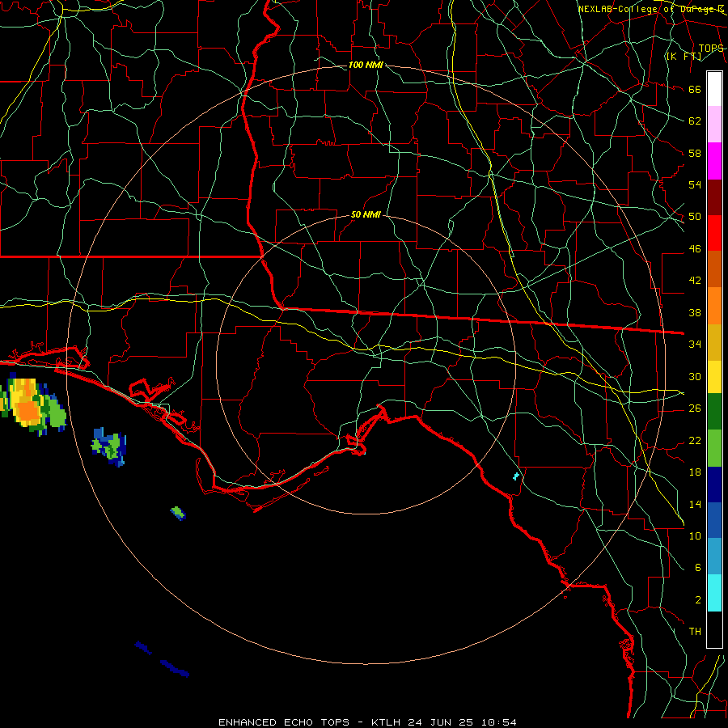Click the '62' label on the scale
This screenshot has width=728, height=728.
coord(695,121)
